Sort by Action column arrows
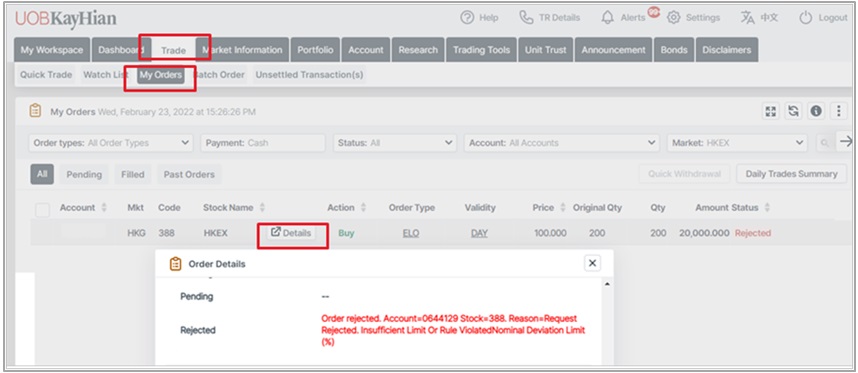Image resolution: width=858 pixels, height=373 pixels. [x=363, y=208]
